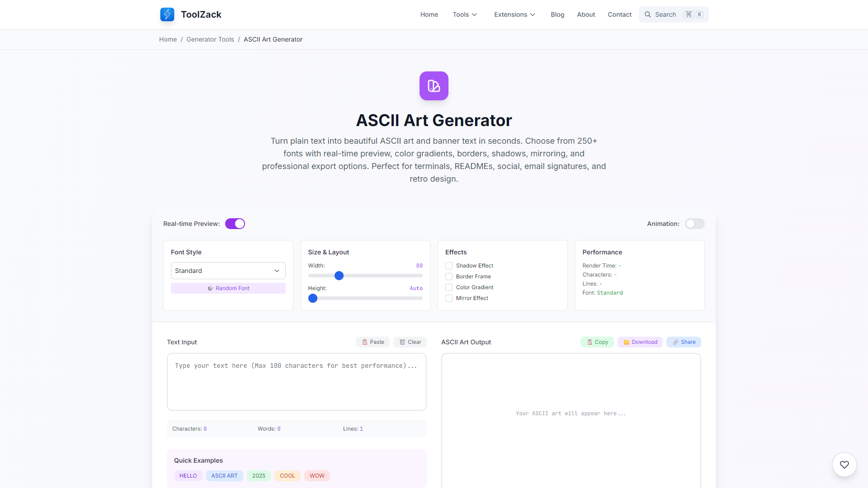
Task: Enable the Animation switch
Action: [695, 224]
